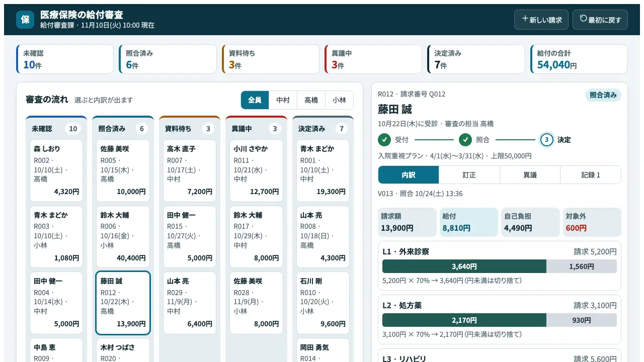Viewport: 644px width, 362px height.
Task: Open the 森 しおり R002 claim card
Action: tap(56, 171)
